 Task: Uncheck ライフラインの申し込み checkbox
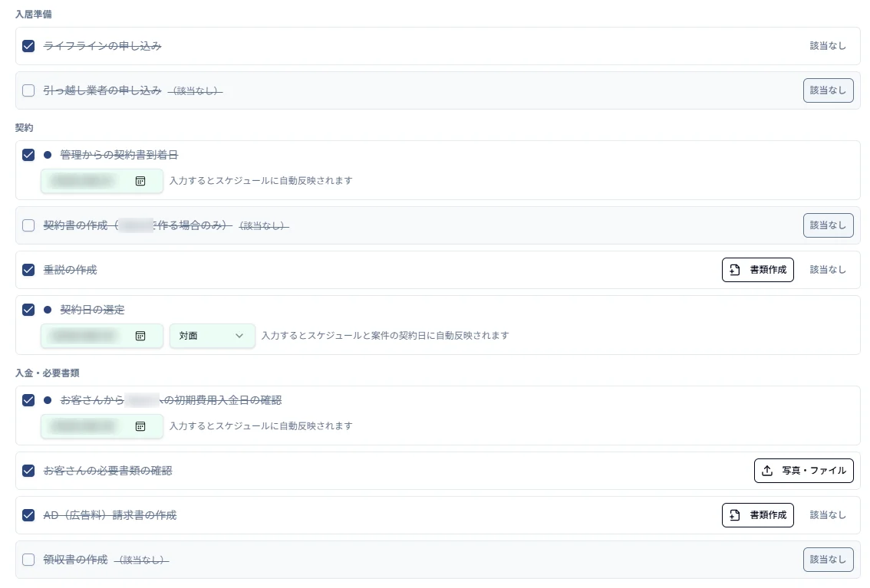(28, 46)
